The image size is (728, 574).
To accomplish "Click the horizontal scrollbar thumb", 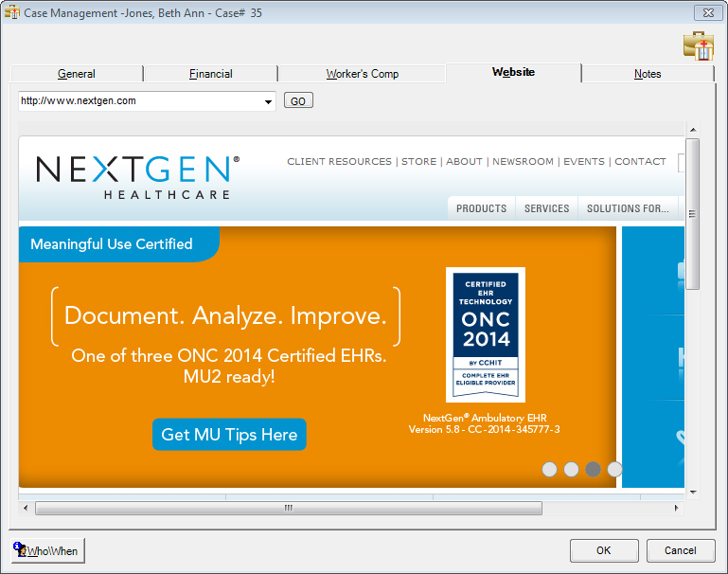I will [289, 508].
